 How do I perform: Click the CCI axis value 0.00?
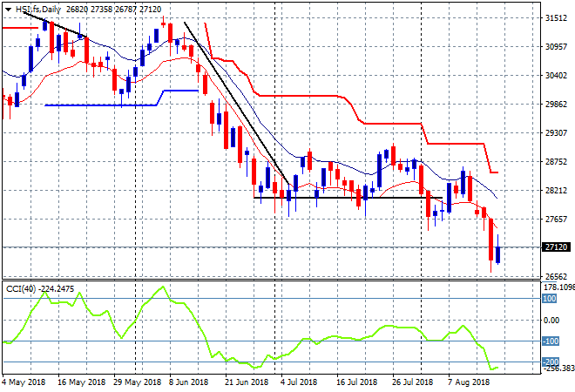(551, 320)
